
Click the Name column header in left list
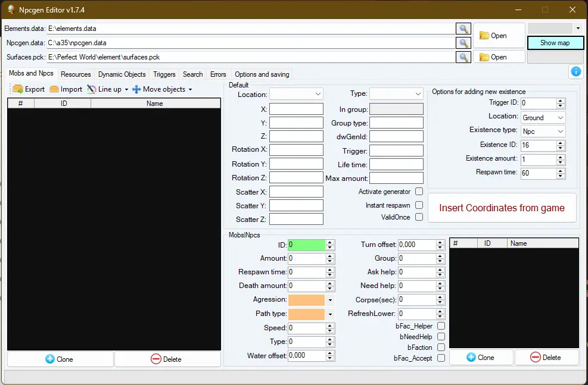tap(155, 104)
